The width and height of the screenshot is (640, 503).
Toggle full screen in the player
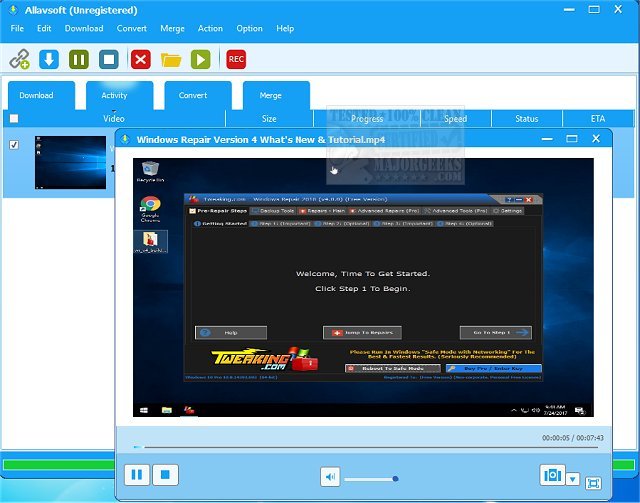pyautogui.click(x=593, y=483)
